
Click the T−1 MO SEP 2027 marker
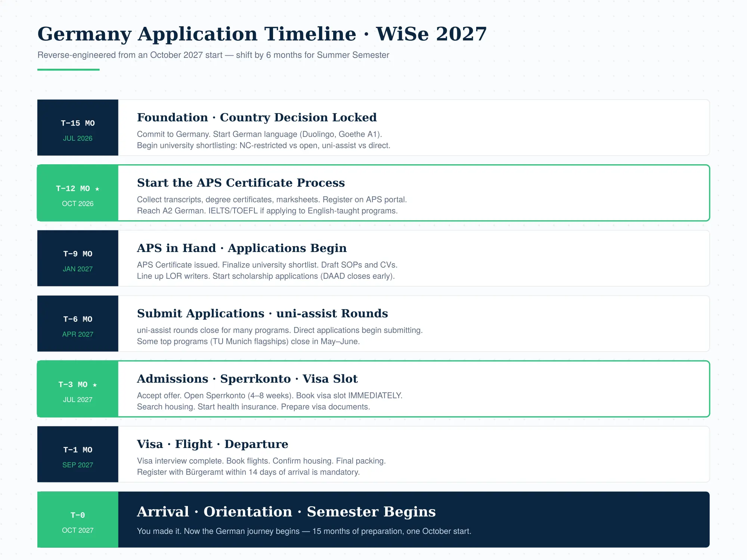click(78, 454)
